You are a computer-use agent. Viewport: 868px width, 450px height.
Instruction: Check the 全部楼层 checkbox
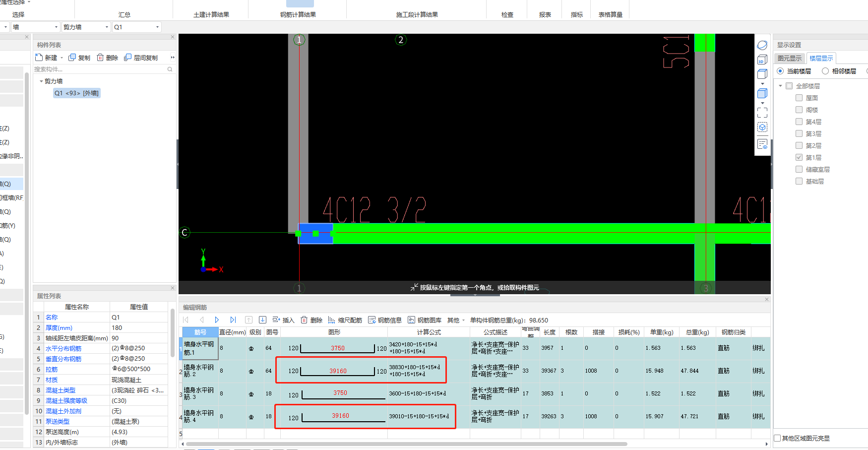[x=789, y=86]
